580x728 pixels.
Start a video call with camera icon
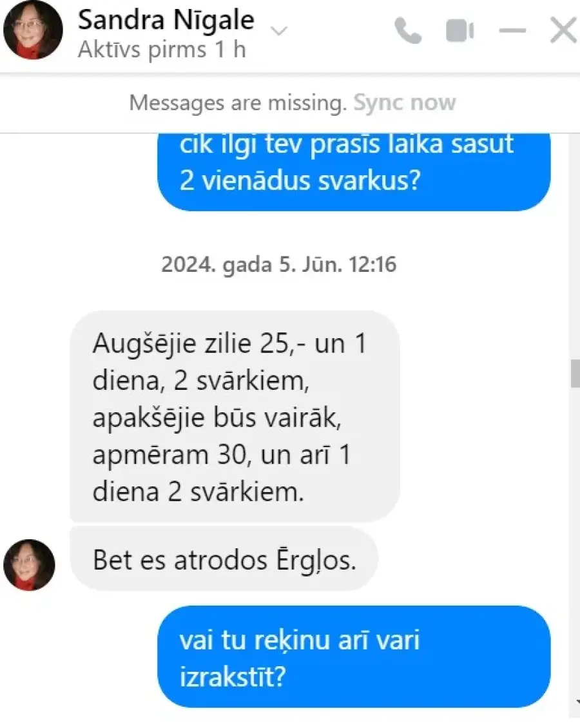(459, 31)
